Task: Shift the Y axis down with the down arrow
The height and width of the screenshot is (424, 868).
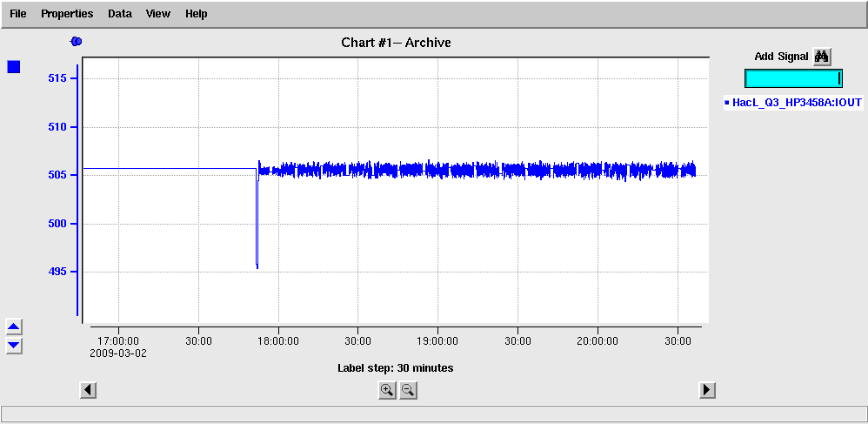Action: pos(14,346)
